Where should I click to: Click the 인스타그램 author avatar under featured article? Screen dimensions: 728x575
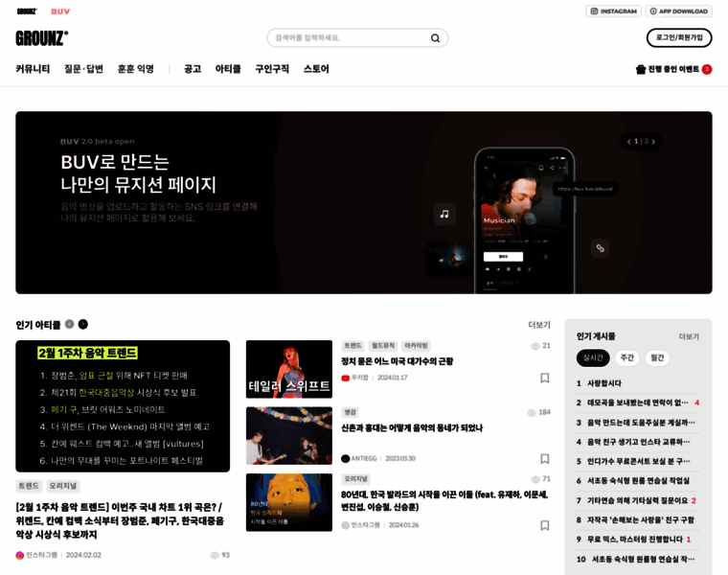(20, 555)
